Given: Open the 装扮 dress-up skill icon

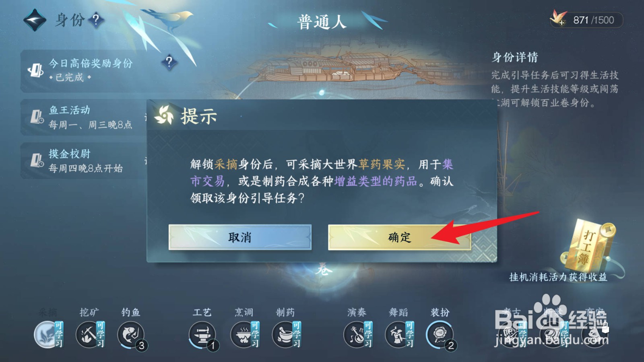Looking at the screenshot, I should (x=440, y=335).
